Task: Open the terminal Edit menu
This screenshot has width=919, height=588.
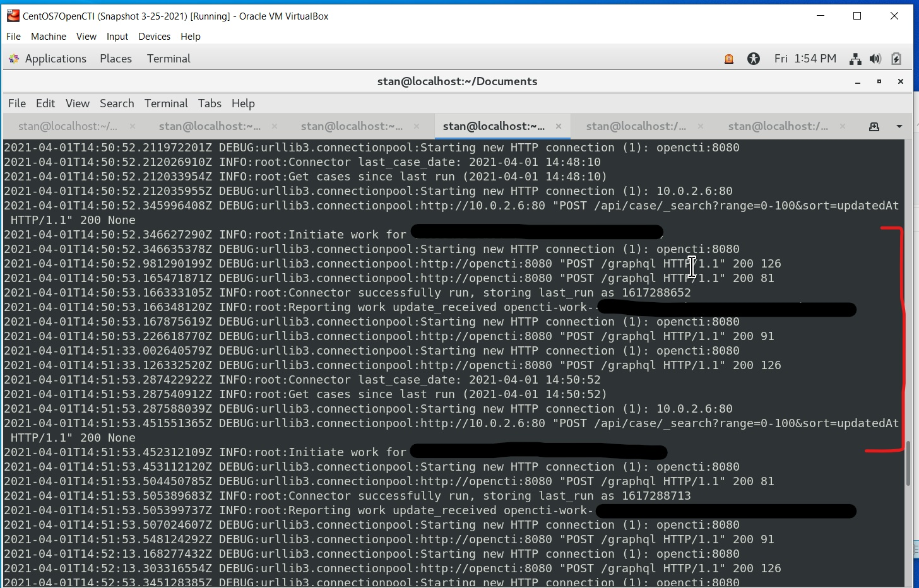Action: coord(45,103)
